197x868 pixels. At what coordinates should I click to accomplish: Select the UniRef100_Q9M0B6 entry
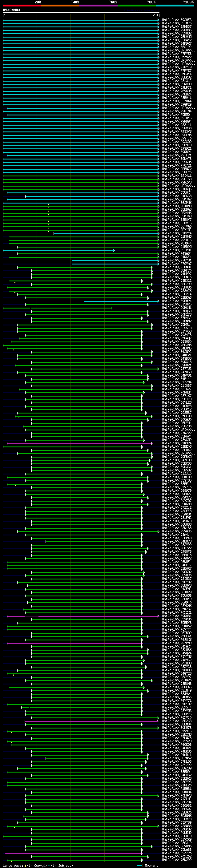[176, 30]
